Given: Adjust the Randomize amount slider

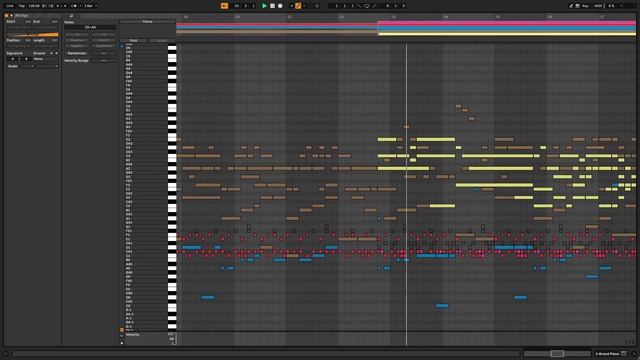Looking at the screenshot, I should pyautogui.click(x=103, y=53).
